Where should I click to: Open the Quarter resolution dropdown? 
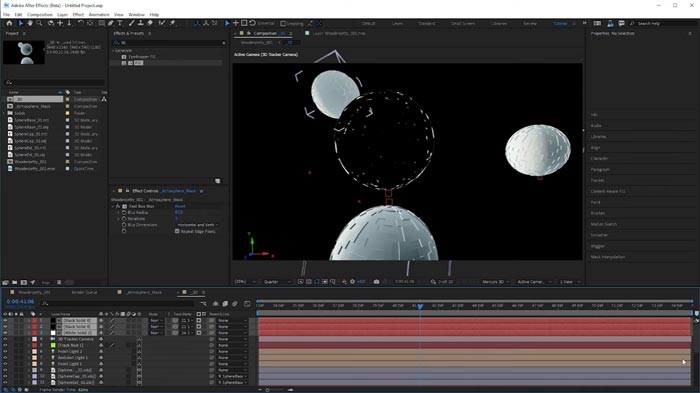(x=277, y=282)
